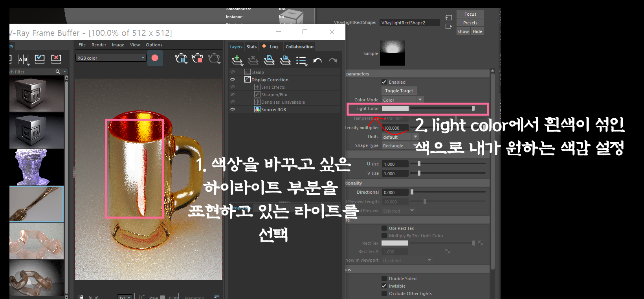This screenshot has width=644, height=299.
Task: Click the load layer preset folder icon
Action: click(285, 60)
